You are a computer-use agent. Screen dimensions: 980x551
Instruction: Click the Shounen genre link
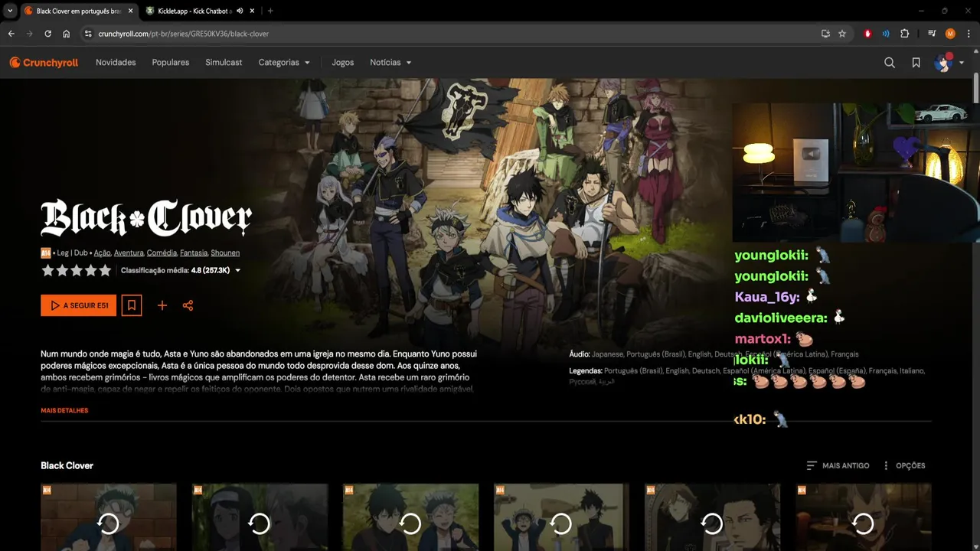[225, 253]
